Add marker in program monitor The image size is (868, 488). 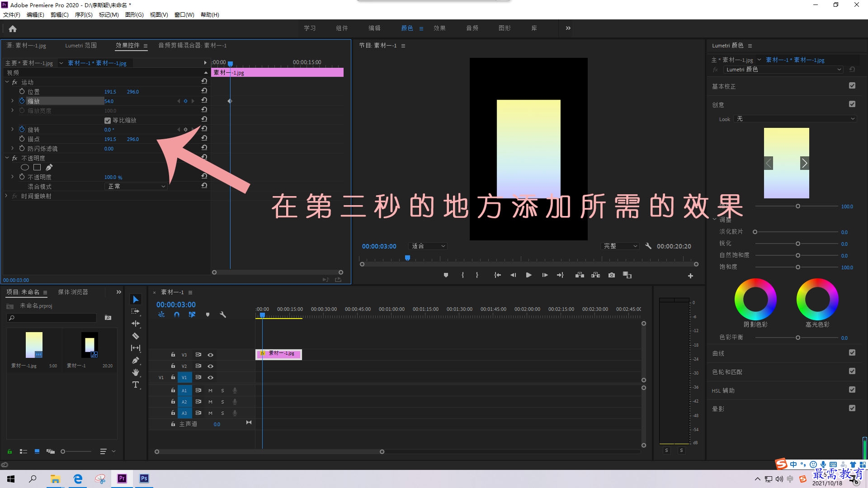[x=446, y=275]
